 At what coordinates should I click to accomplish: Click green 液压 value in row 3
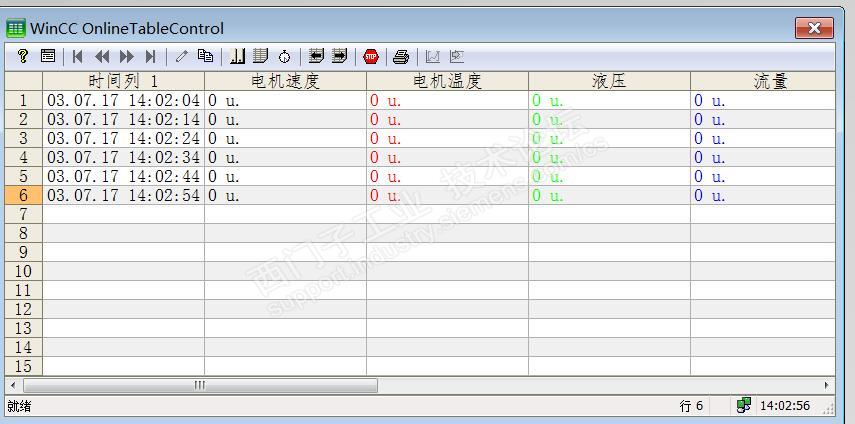click(548, 139)
